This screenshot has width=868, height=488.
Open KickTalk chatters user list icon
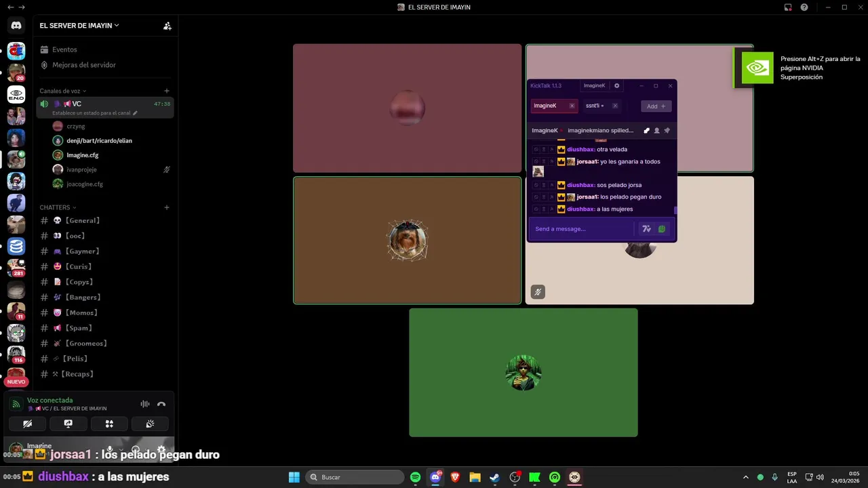656,130
